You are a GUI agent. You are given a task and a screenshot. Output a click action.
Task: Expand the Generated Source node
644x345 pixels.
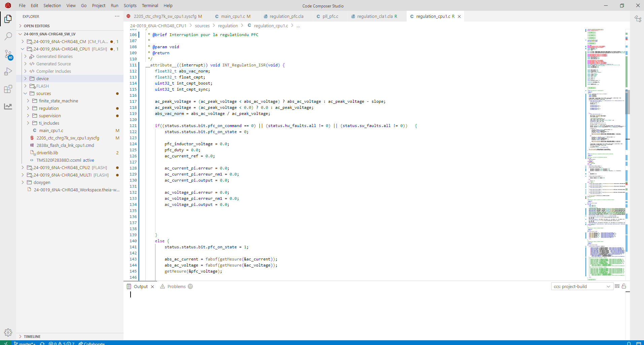(x=70, y=64)
